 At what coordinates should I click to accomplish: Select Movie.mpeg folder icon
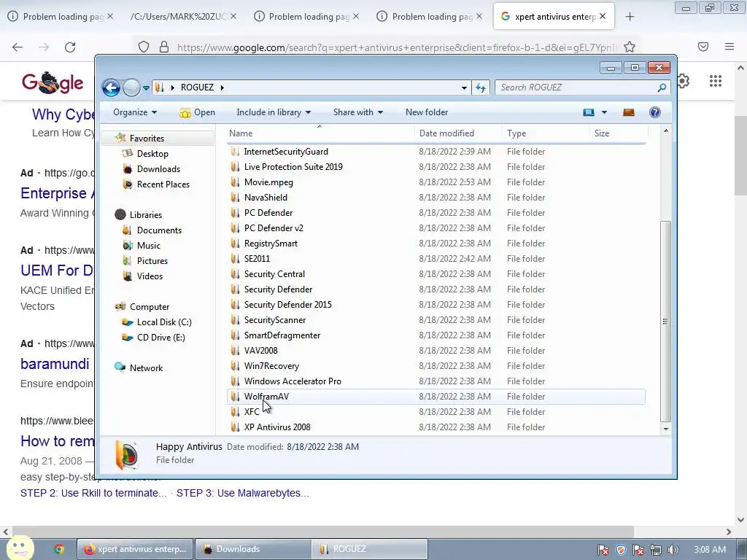tap(235, 182)
